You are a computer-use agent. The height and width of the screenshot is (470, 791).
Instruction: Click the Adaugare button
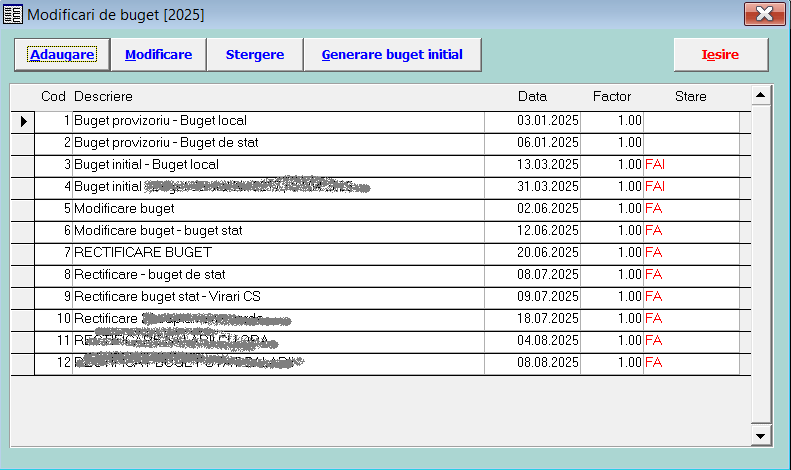tap(62, 55)
